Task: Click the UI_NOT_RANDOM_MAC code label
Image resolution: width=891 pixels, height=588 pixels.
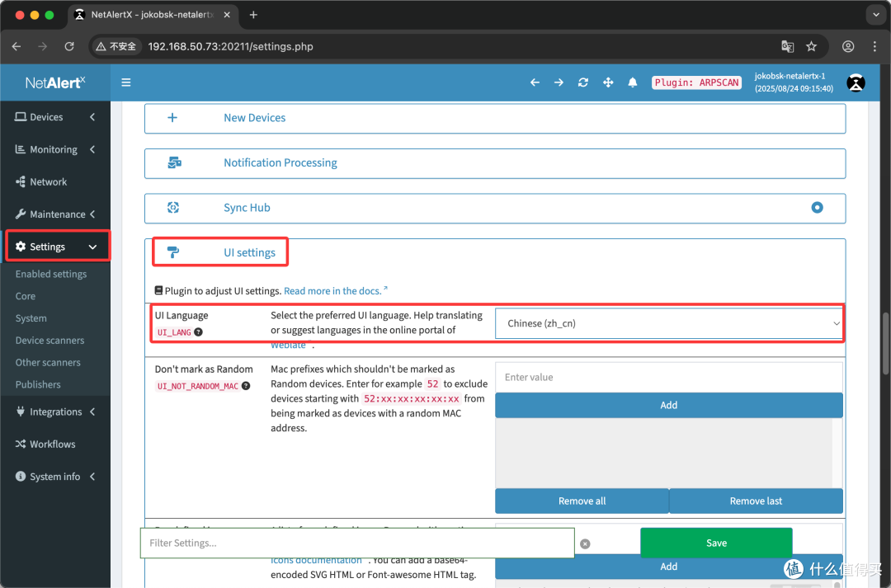Action: [198, 386]
